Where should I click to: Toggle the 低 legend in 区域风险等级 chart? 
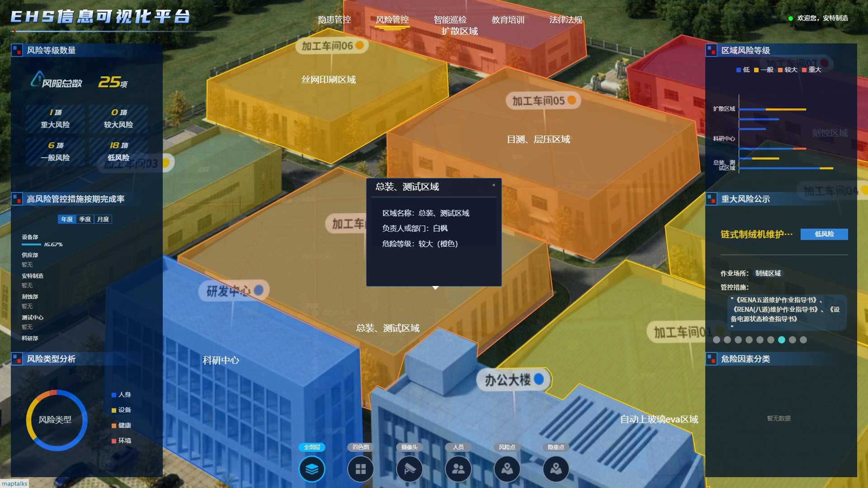(x=743, y=70)
